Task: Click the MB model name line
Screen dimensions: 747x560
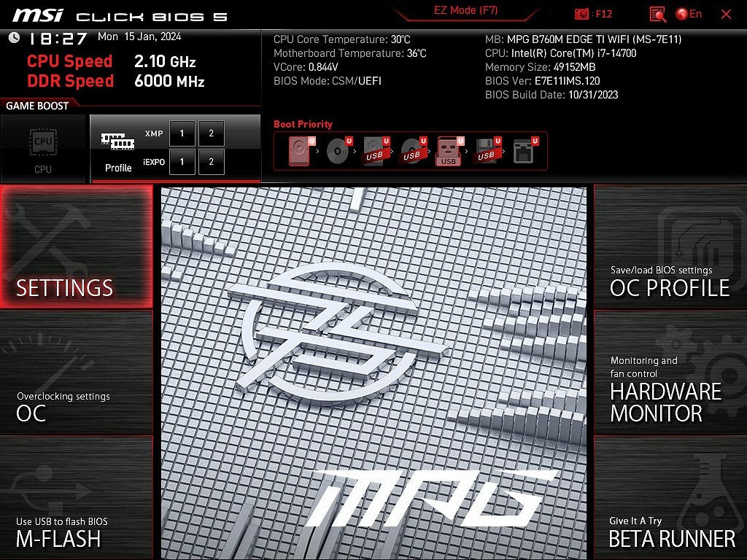Action: pos(583,39)
